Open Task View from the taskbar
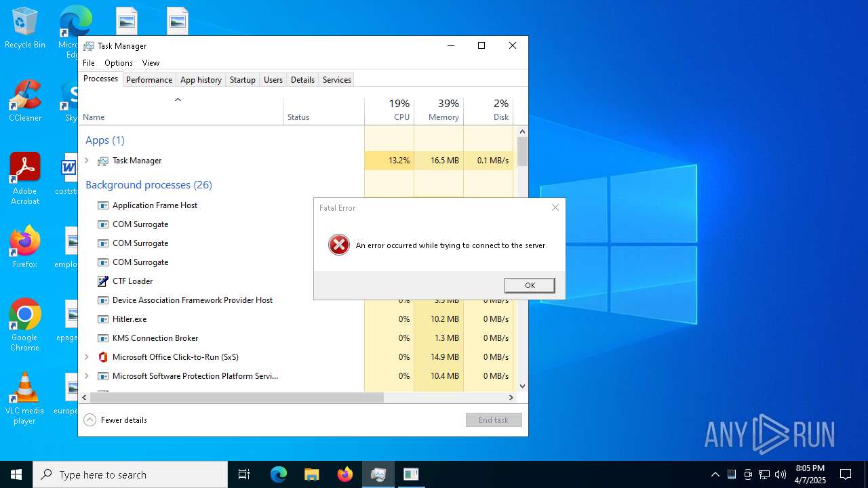 244,474
